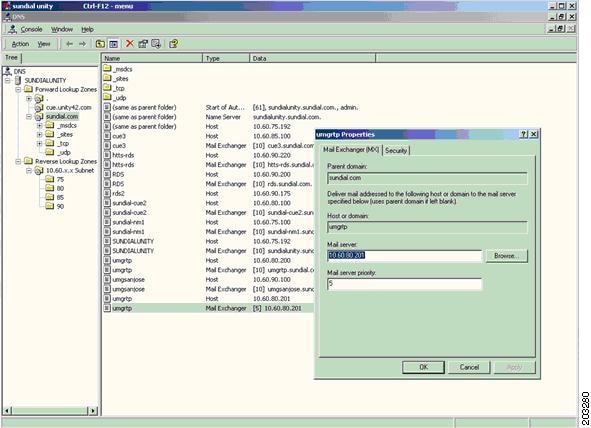
Task: Sort records by the Type column header
Action: coord(226,58)
